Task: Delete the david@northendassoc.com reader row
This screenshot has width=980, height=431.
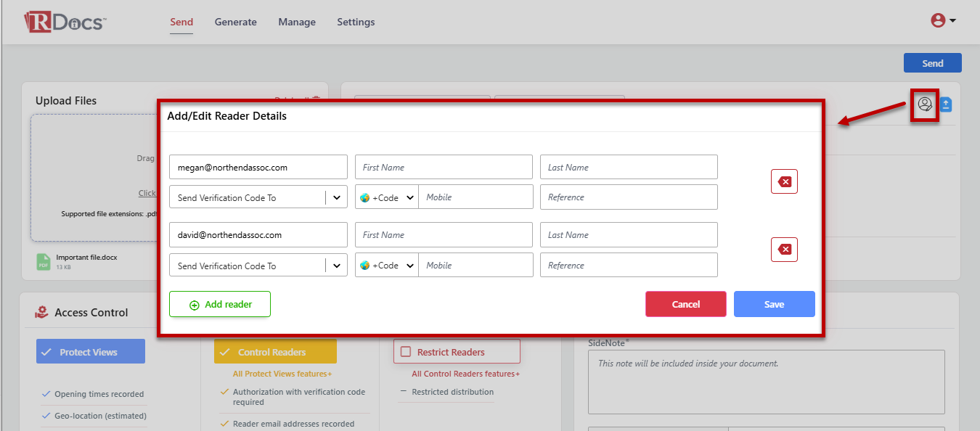Action: click(784, 250)
